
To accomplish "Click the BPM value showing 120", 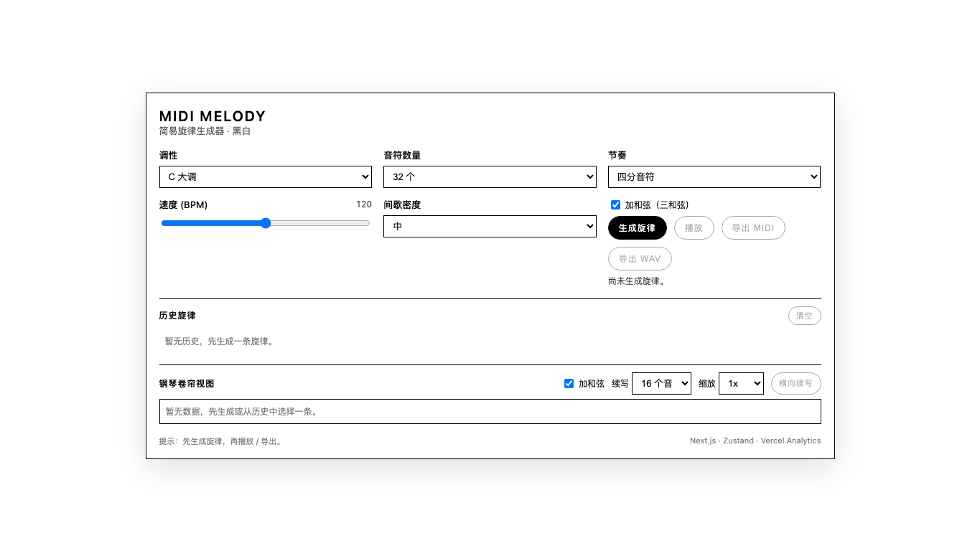I will tap(363, 204).
